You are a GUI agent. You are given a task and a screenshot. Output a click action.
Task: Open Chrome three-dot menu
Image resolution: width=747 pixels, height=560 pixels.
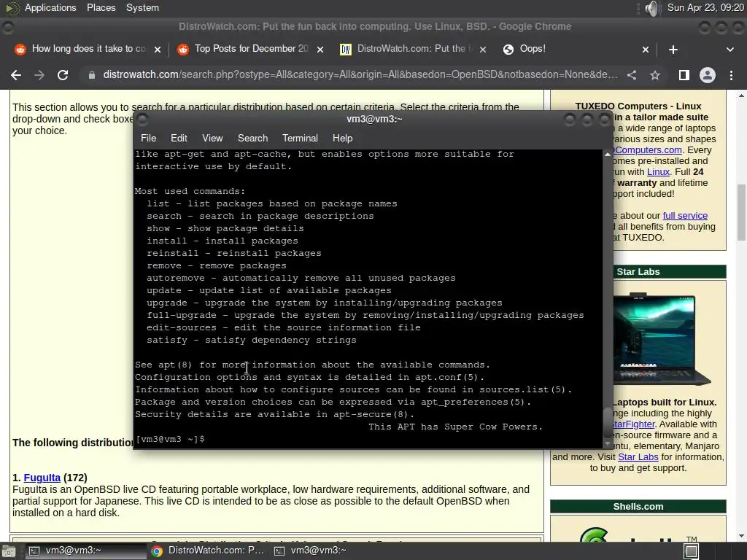731,75
